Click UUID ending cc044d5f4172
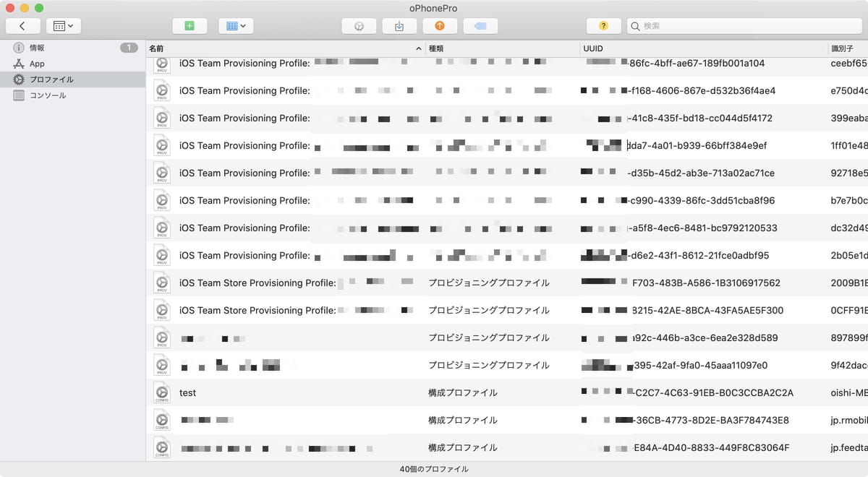Image resolution: width=868 pixels, height=477 pixels. coord(702,118)
